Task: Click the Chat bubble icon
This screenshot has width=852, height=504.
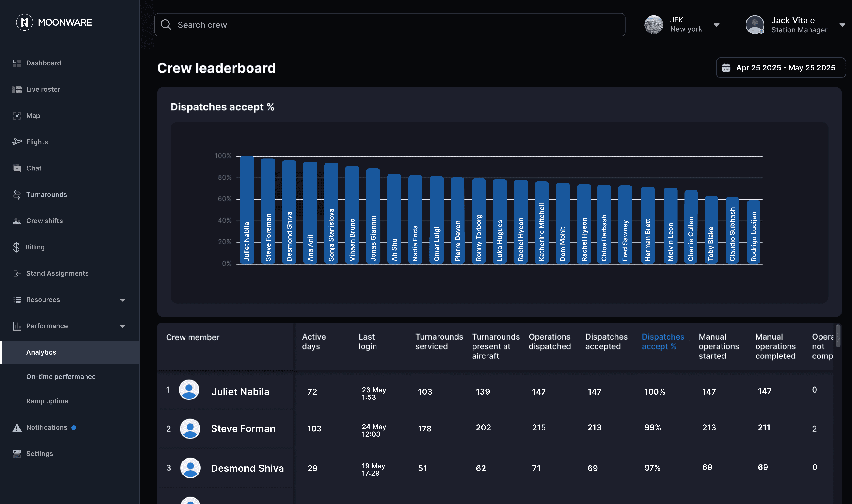Action: [x=17, y=168]
